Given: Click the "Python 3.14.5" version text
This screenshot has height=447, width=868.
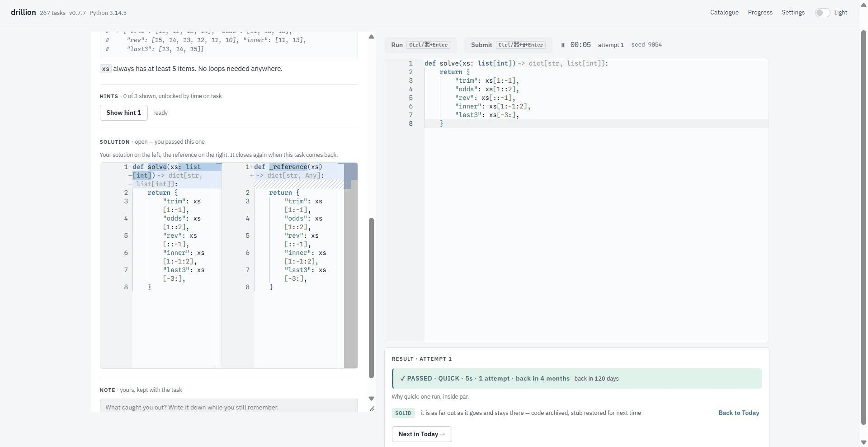Looking at the screenshot, I should [x=108, y=13].
